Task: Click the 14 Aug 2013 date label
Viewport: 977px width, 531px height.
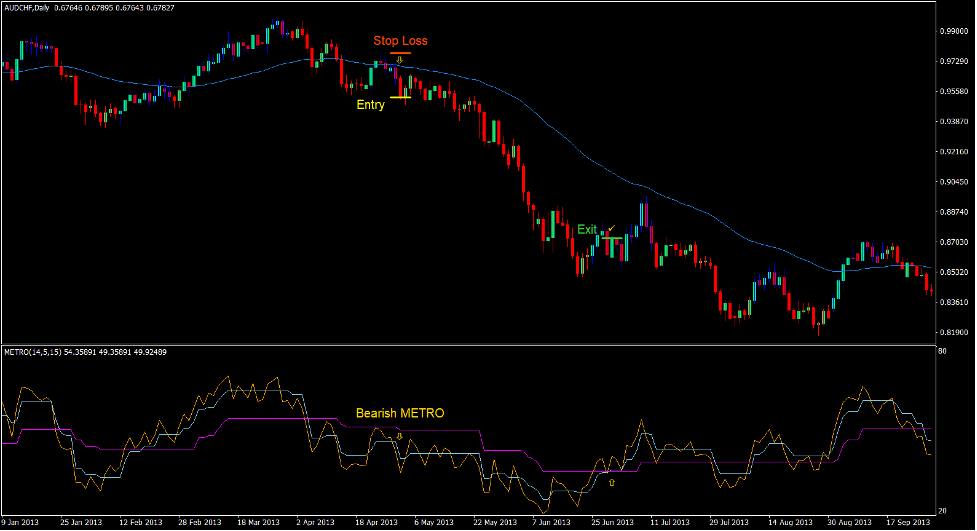Action: tap(790, 522)
